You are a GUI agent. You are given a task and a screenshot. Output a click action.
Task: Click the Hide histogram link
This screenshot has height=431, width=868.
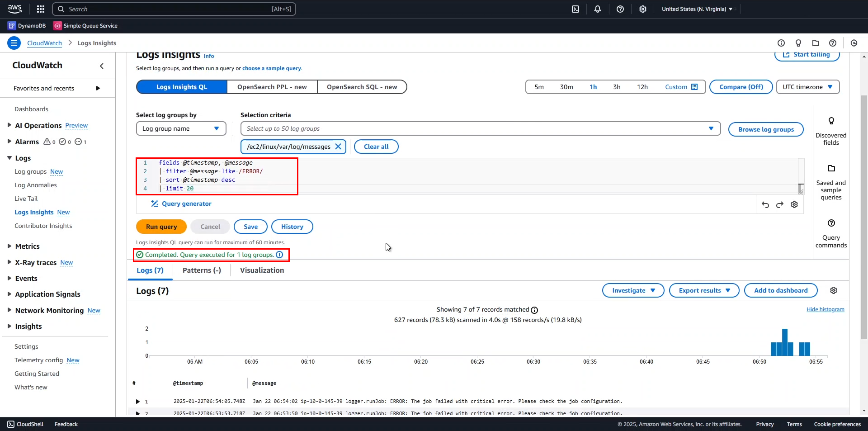[x=825, y=310]
